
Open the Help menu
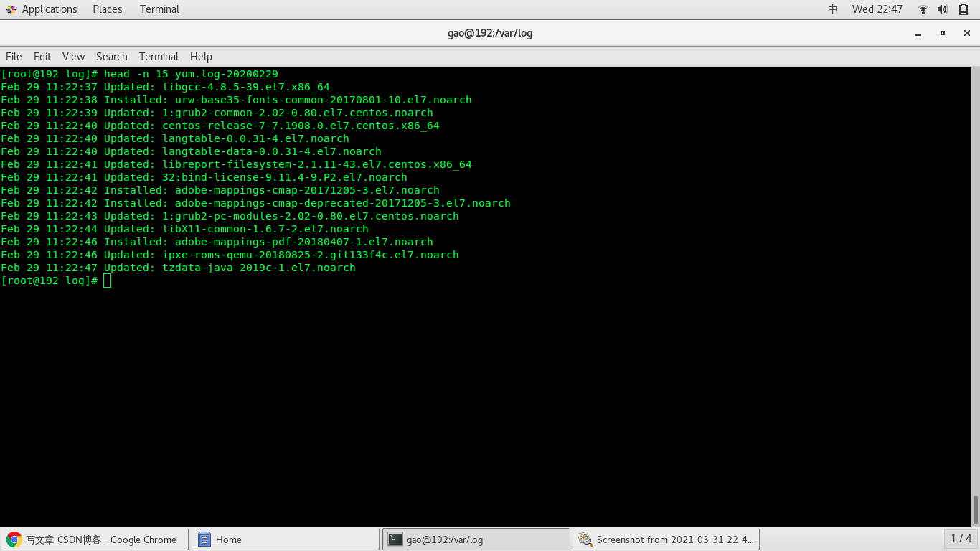coord(201,56)
